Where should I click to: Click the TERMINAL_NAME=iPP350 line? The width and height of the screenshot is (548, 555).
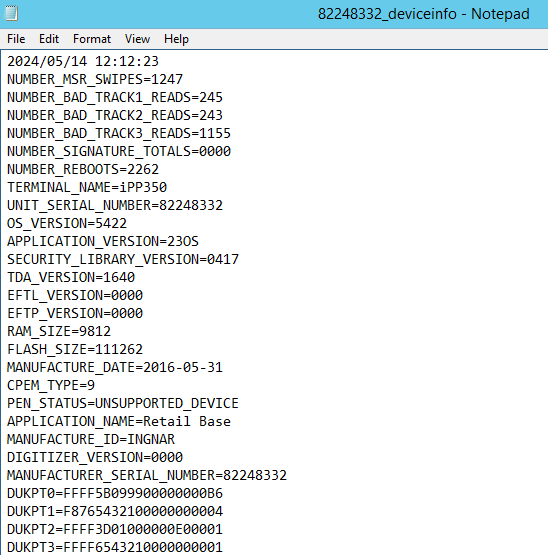[87, 187]
